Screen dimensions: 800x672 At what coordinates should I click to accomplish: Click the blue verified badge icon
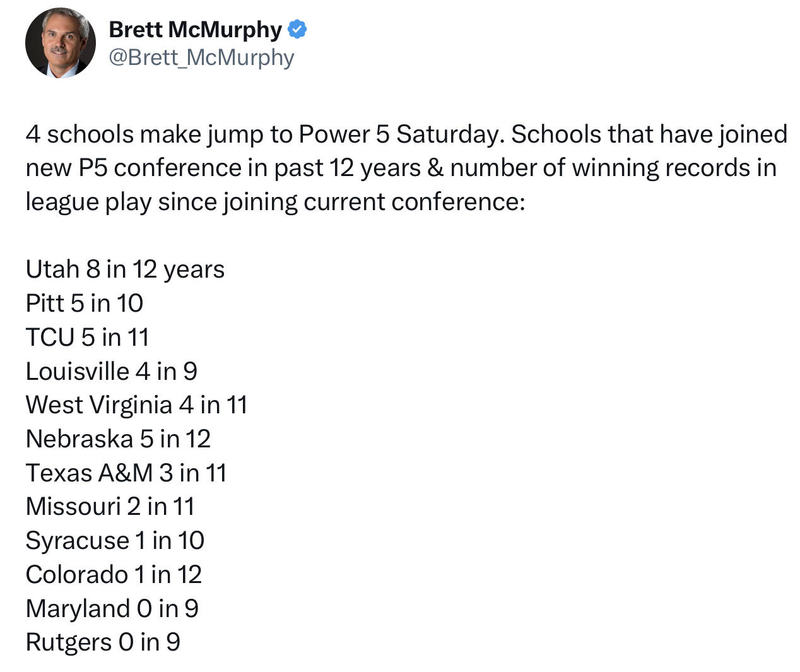coord(298,29)
